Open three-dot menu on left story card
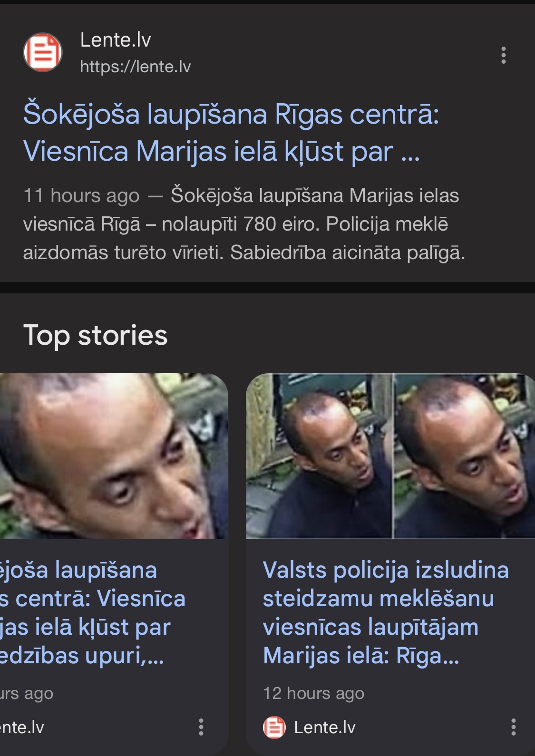The height and width of the screenshot is (756, 535). pyautogui.click(x=201, y=727)
